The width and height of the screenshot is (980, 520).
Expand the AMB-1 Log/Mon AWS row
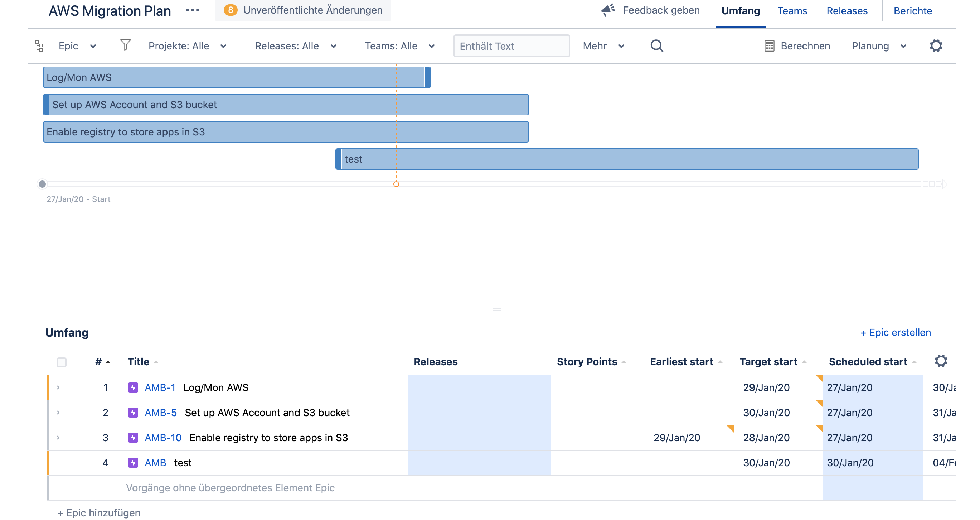click(58, 387)
